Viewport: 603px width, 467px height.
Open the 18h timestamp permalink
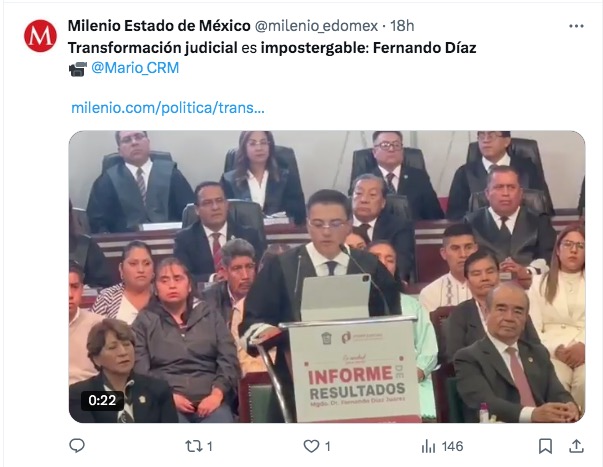pyautogui.click(x=402, y=26)
